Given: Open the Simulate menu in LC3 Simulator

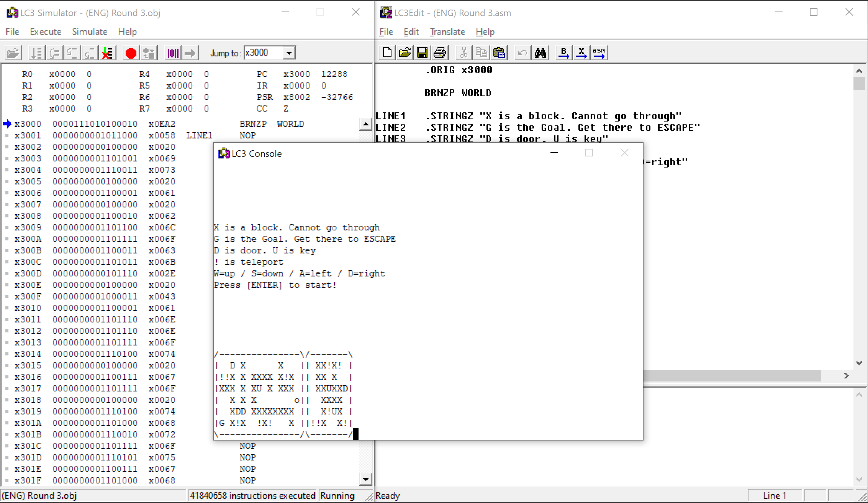Looking at the screenshot, I should [x=90, y=32].
